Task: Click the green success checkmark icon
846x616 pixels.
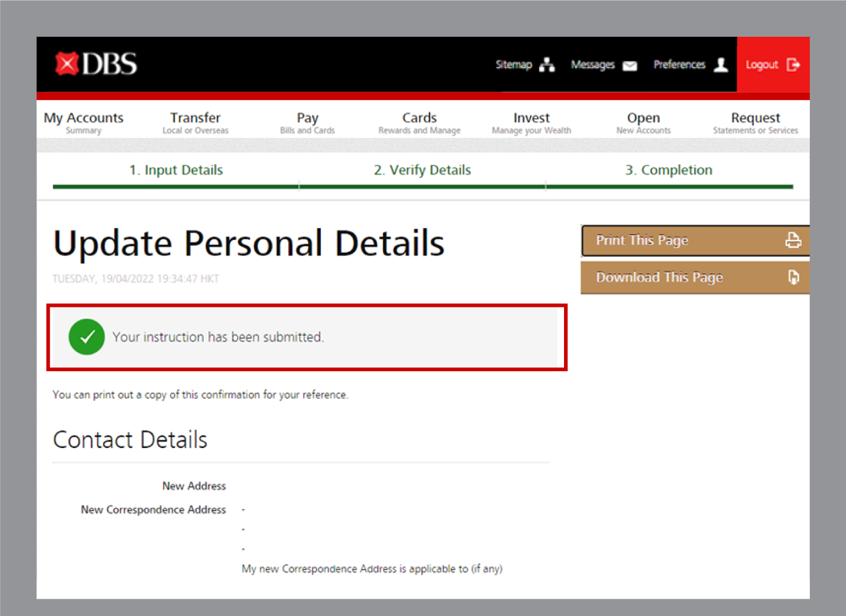Action: 86,337
